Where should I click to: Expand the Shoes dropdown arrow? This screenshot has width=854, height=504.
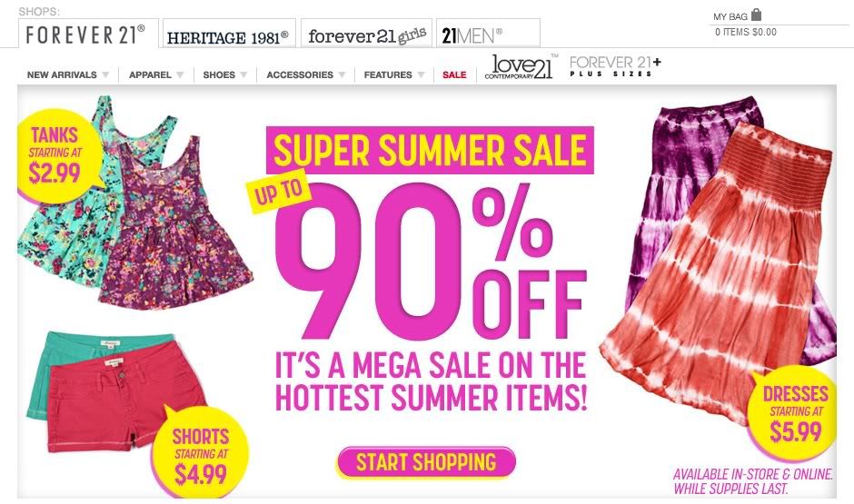pyautogui.click(x=243, y=74)
